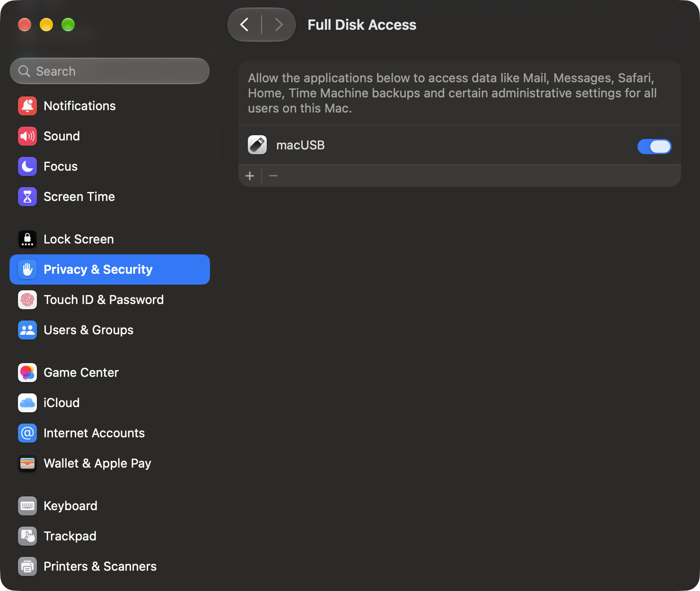Image resolution: width=700 pixels, height=591 pixels.
Task: Focus the Search field in sidebar
Action: (110, 71)
